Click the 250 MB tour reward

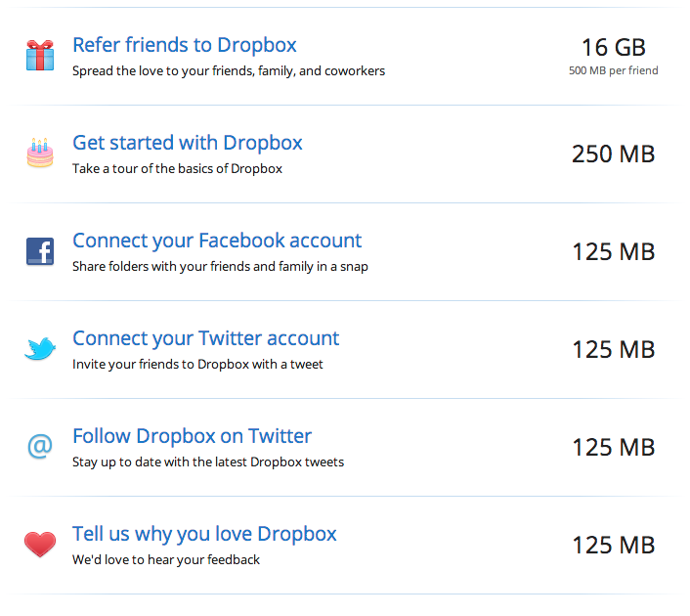[614, 154]
